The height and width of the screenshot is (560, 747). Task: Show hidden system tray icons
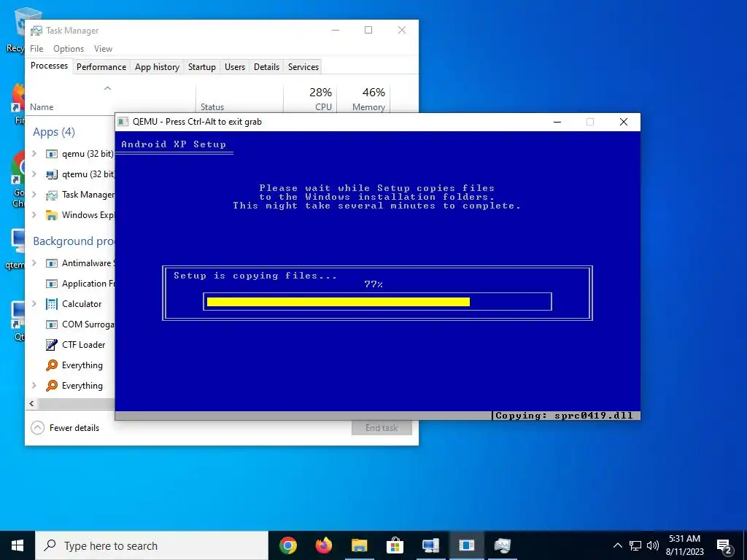click(617, 545)
